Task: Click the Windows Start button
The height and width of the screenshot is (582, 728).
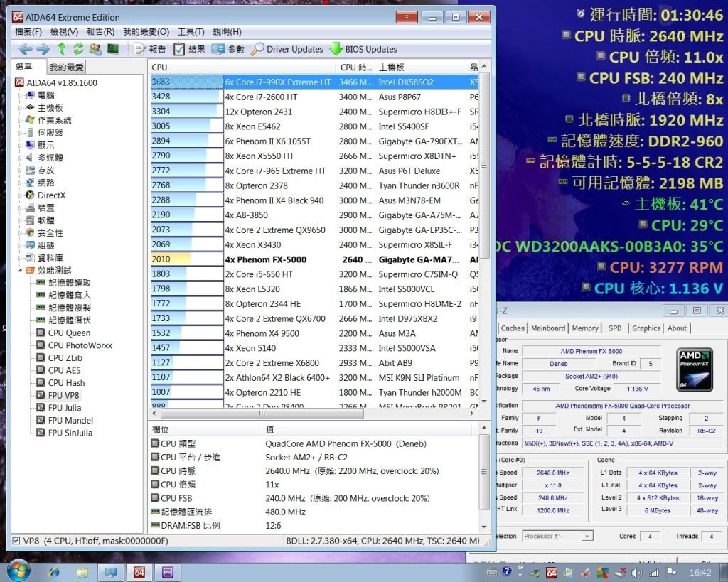Action: pos(17,571)
